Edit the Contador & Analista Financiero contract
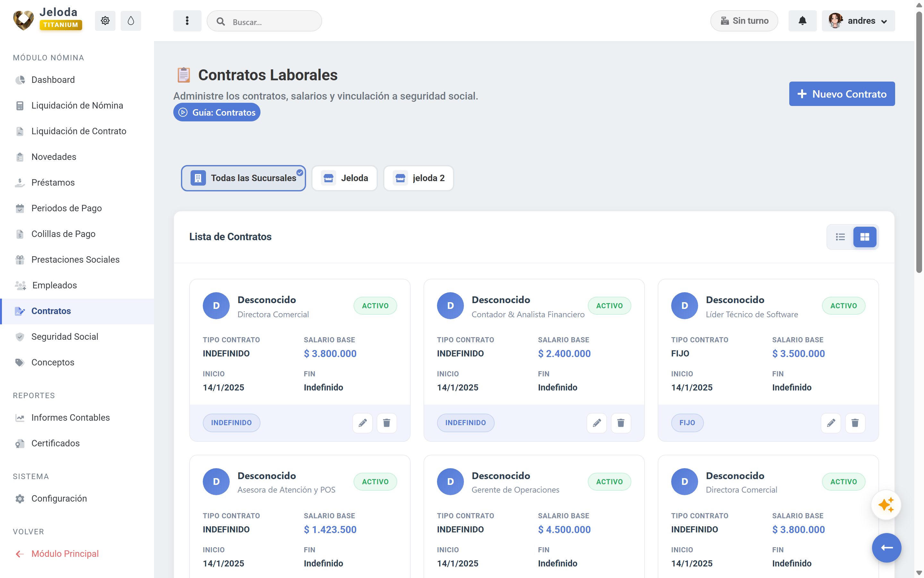 coord(597,423)
